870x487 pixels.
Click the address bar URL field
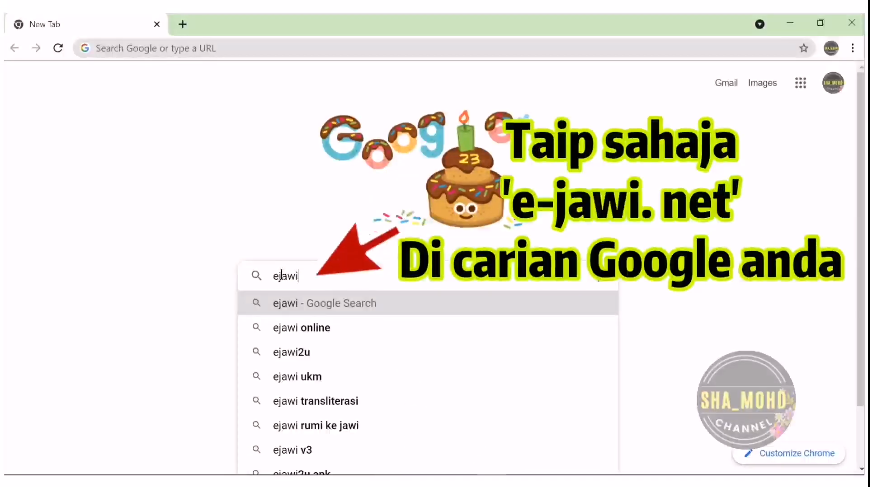pos(444,48)
